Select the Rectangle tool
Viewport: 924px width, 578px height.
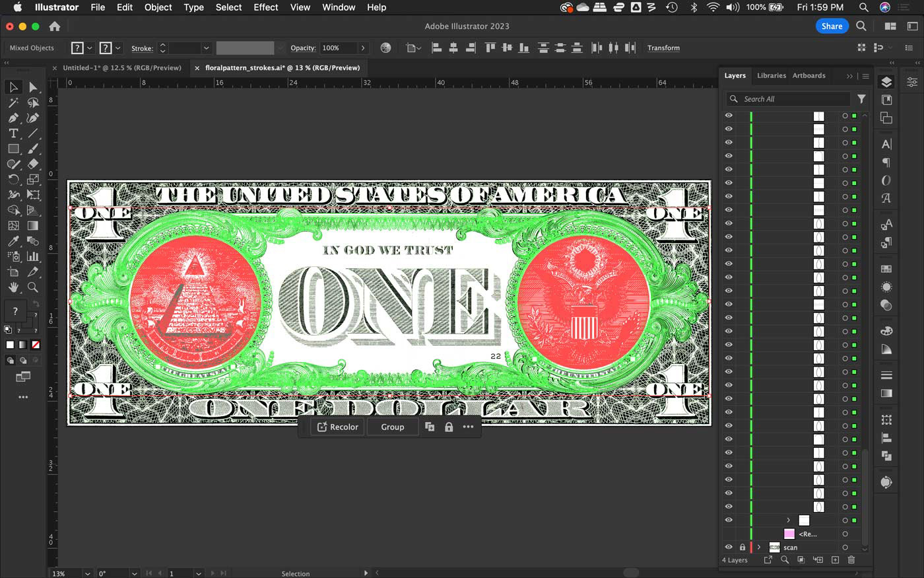tap(13, 149)
